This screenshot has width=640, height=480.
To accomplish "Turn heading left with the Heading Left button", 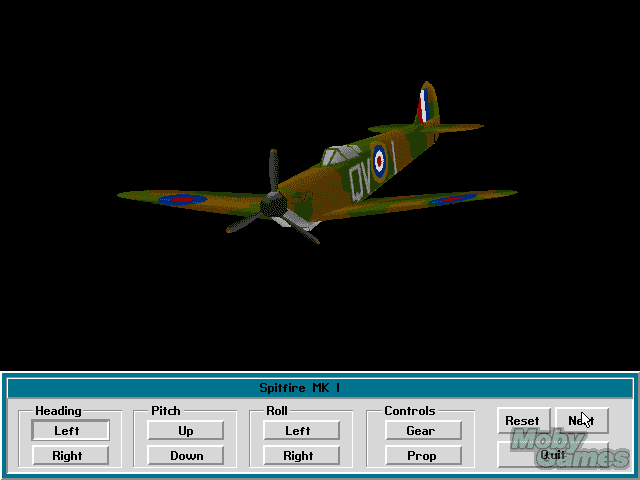I will coord(70,430).
